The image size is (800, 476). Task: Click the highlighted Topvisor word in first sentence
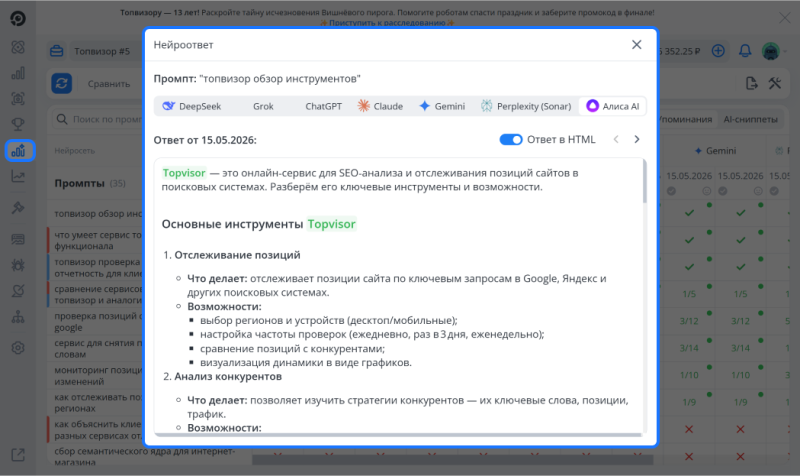(x=184, y=173)
